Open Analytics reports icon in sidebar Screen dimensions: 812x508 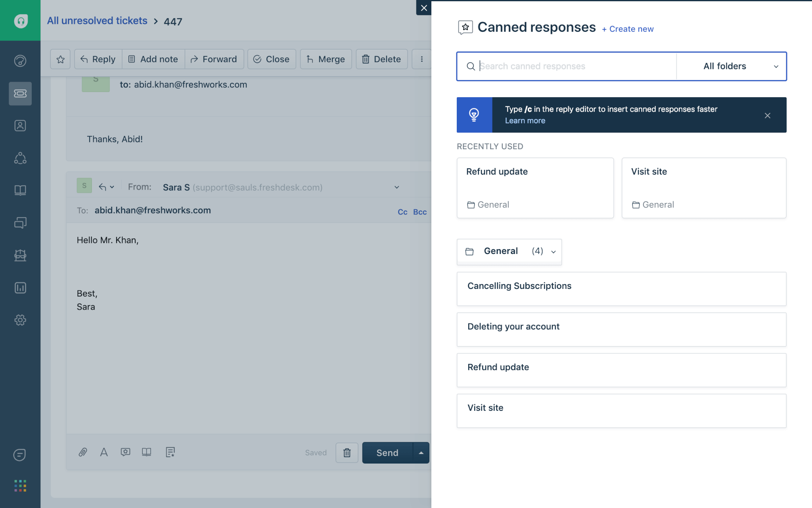click(20, 288)
